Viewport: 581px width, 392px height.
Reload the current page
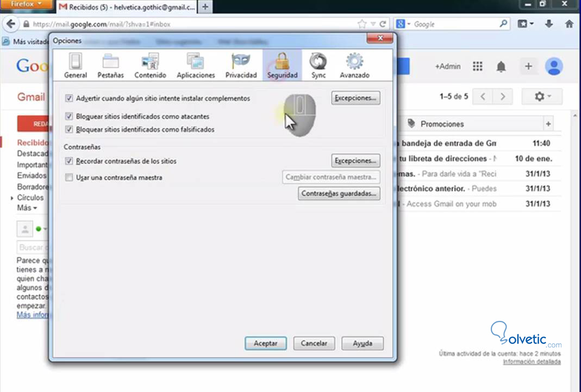click(x=383, y=24)
